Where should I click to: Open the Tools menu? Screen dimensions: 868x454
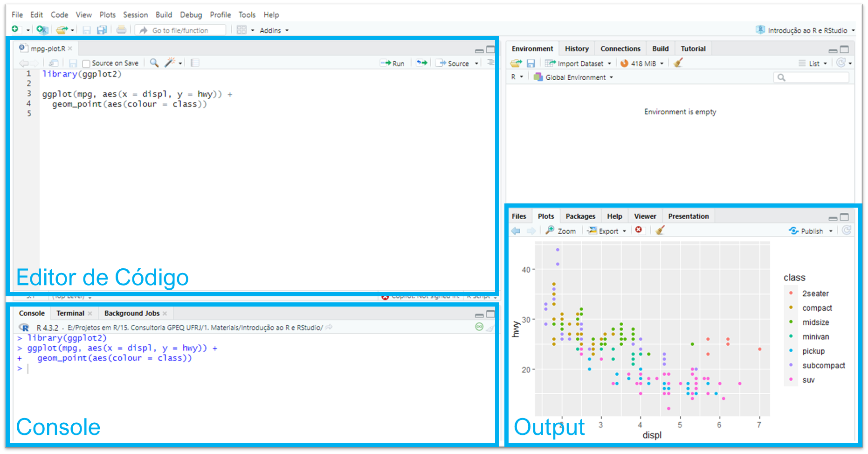247,14
